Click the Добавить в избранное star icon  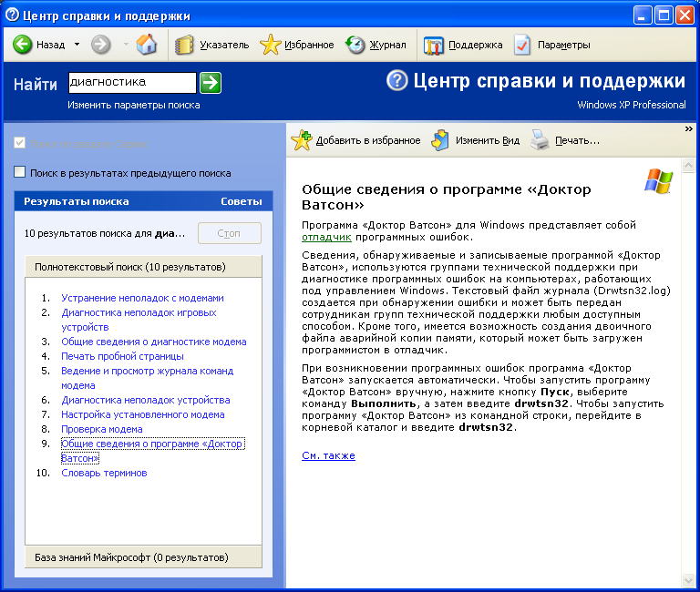pyautogui.click(x=302, y=140)
